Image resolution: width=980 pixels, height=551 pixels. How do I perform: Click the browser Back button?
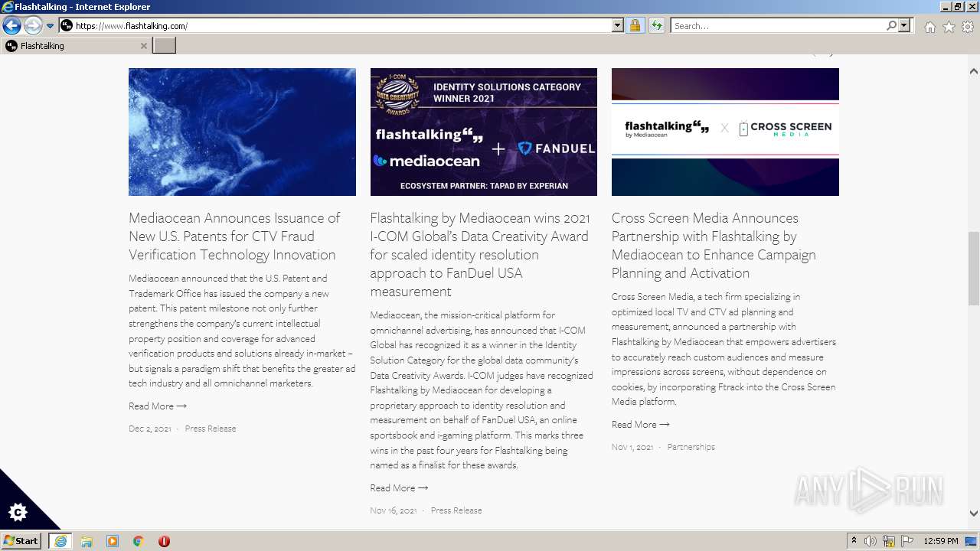click(11, 26)
